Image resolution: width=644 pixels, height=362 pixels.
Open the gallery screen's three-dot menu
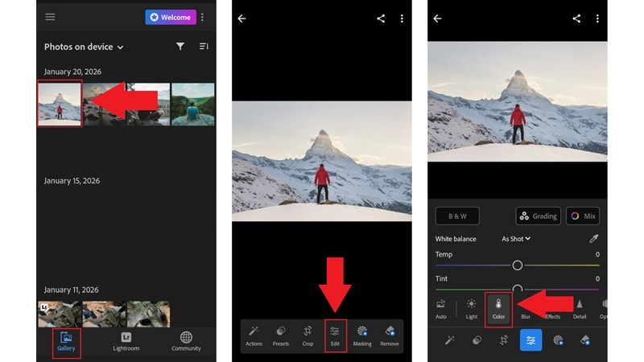(203, 17)
